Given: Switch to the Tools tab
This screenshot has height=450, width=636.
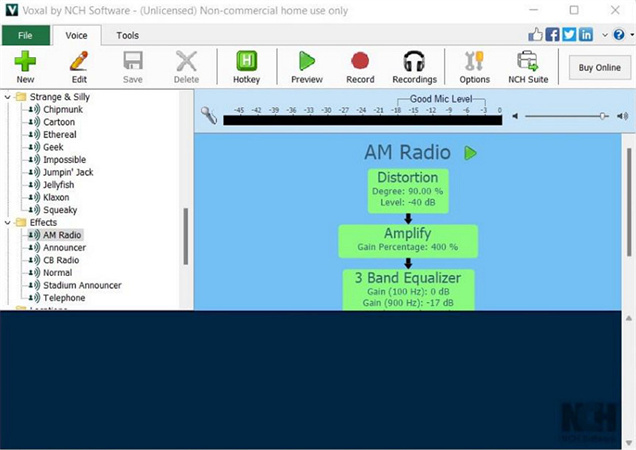Looking at the screenshot, I should click(127, 35).
